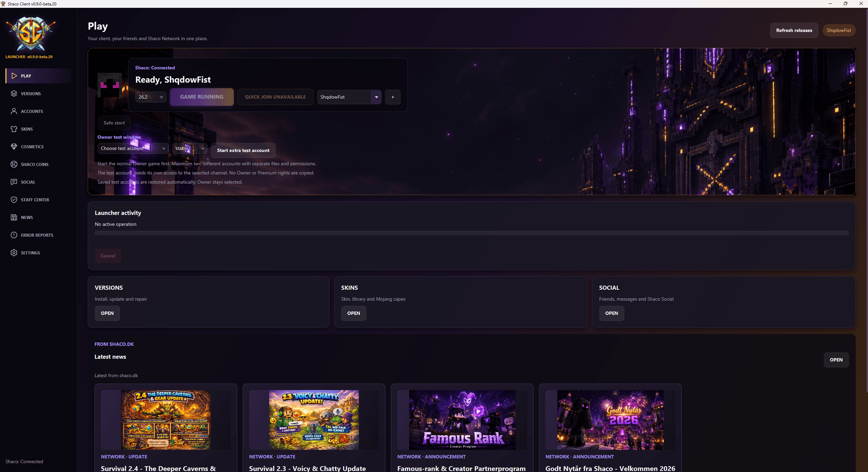Screen dimensions: 868x472
Task: Click the page vertical scrollbar
Action: tap(867, 201)
